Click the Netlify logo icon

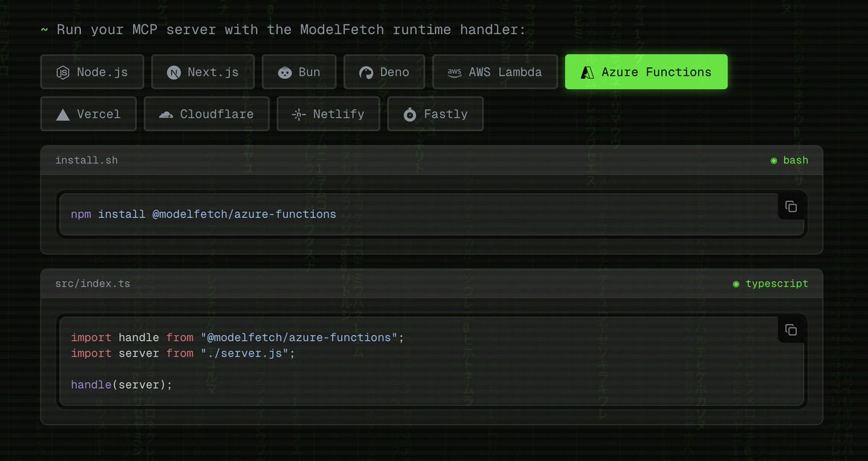pos(299,114)
